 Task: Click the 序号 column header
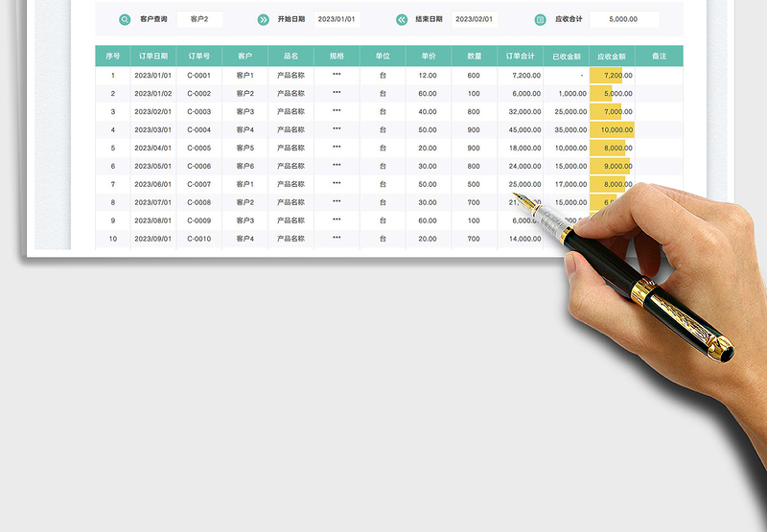(x=113, y=57)
